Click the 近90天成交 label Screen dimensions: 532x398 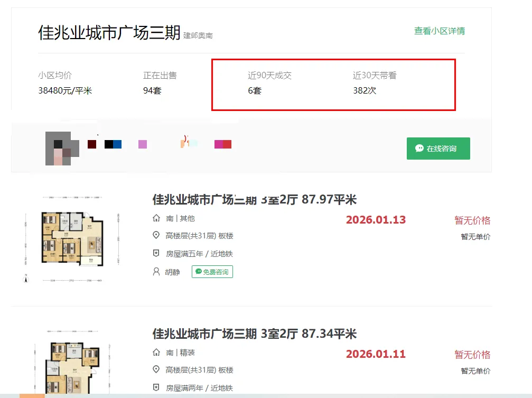pos(269,76)
